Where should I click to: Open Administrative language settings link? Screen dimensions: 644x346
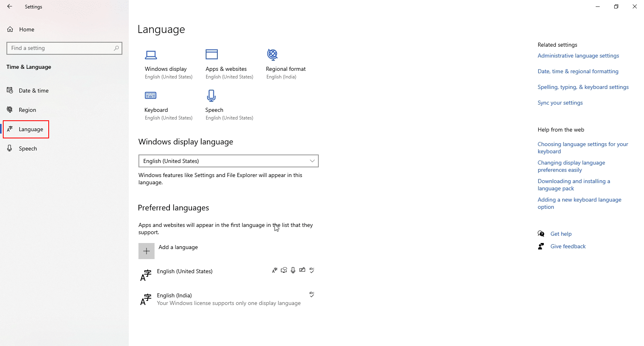tap(578, 56)
